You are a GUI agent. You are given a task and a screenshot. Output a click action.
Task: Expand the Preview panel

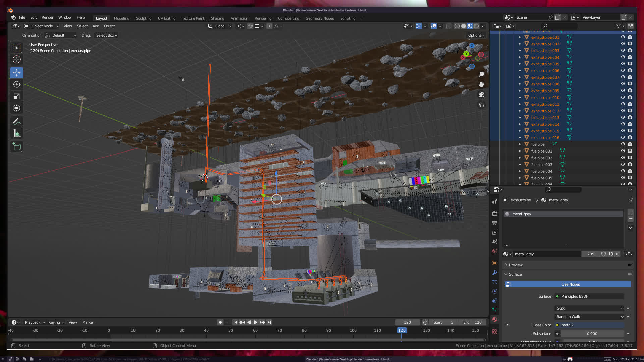[516, 265]
